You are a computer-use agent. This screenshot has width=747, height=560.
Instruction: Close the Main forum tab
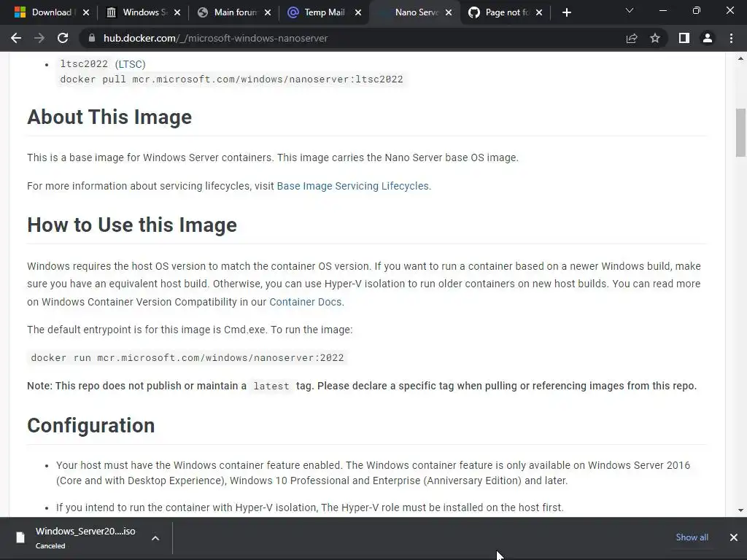tap(268, 12)
